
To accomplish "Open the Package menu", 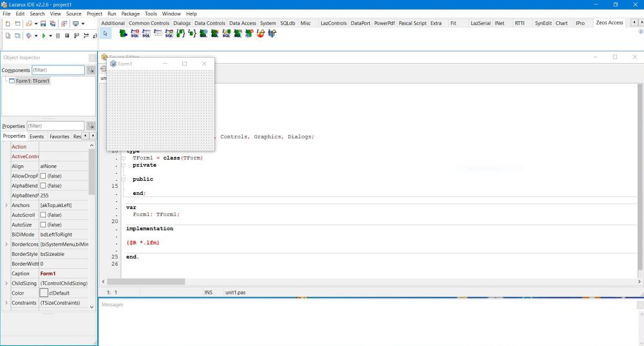I will (131, 14).
